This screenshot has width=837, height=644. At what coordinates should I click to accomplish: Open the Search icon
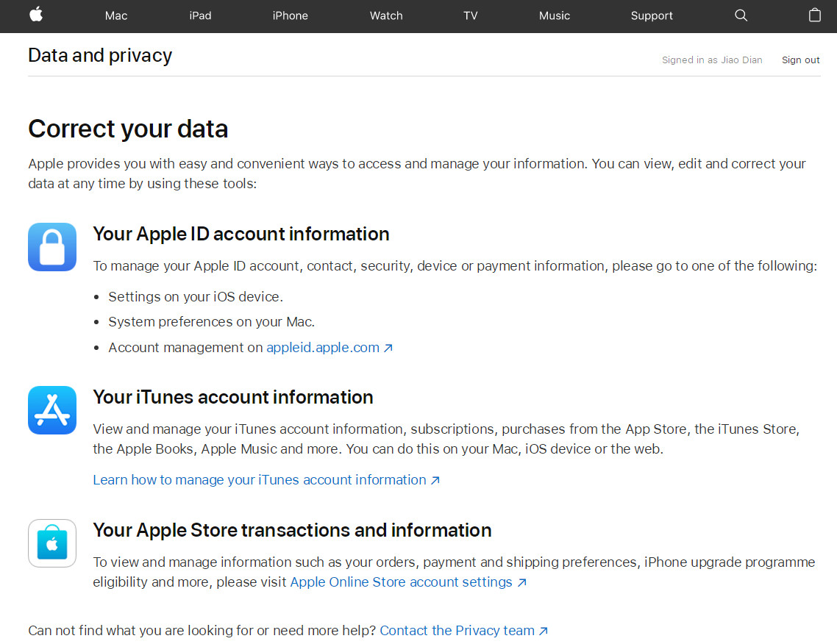741,15
